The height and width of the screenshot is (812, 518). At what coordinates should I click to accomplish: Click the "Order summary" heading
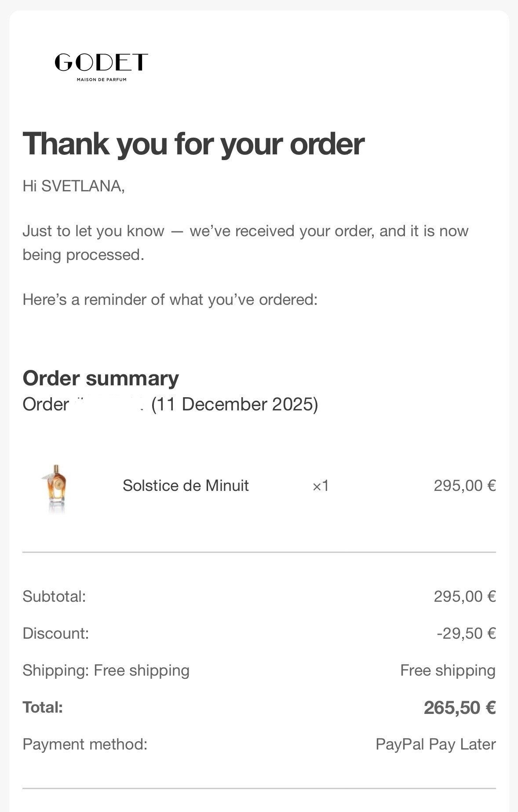click(x=101, y=378)
